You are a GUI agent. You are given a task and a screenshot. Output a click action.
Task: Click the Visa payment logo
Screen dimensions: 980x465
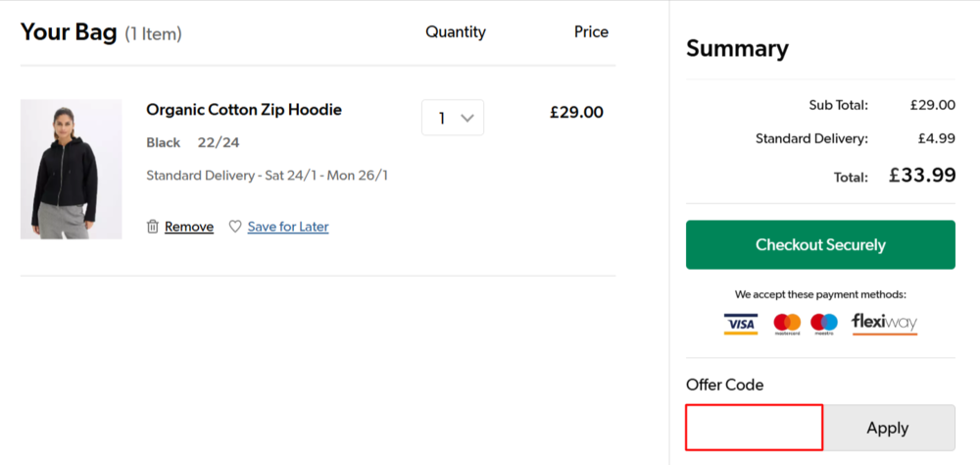(x=741, y=324)
